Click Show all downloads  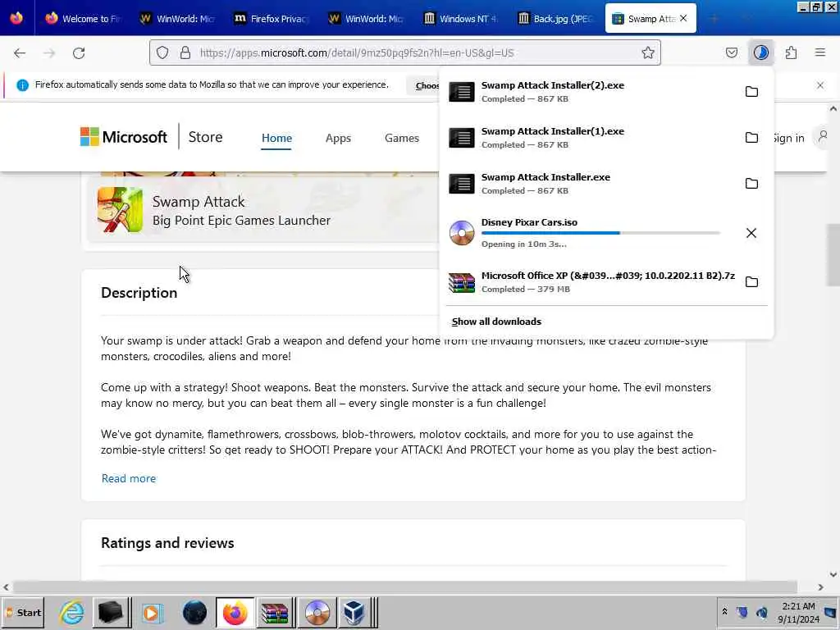496,322
